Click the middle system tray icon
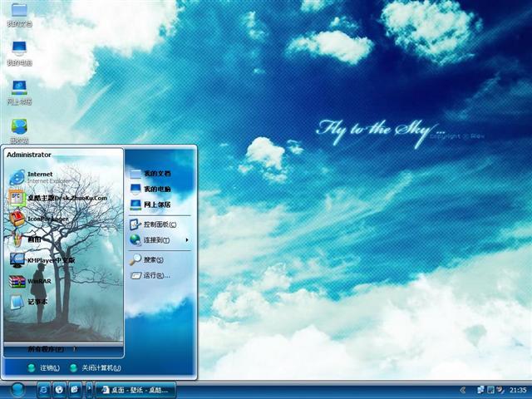 490,390
